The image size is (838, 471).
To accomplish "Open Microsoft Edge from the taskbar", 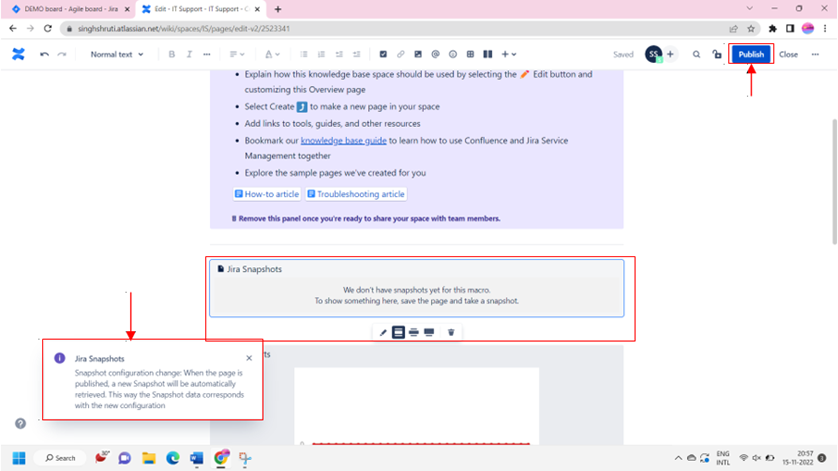I will click(173, 458).
